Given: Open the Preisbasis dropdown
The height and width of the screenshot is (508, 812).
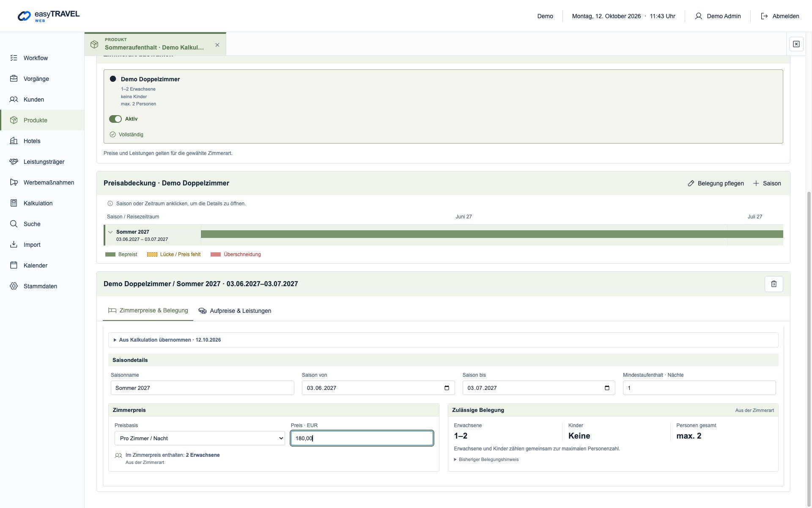Looking at the screenshot, I should click(x=200, y=438).
